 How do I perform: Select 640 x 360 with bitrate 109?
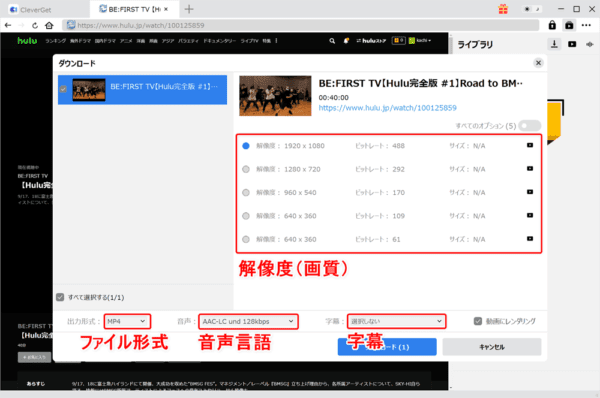[246, 216]
